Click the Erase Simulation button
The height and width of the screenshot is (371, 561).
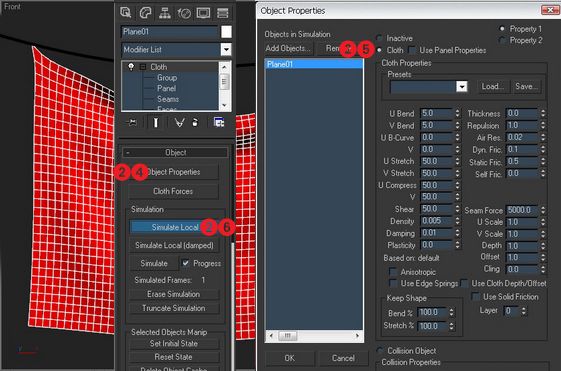point(174,294)
